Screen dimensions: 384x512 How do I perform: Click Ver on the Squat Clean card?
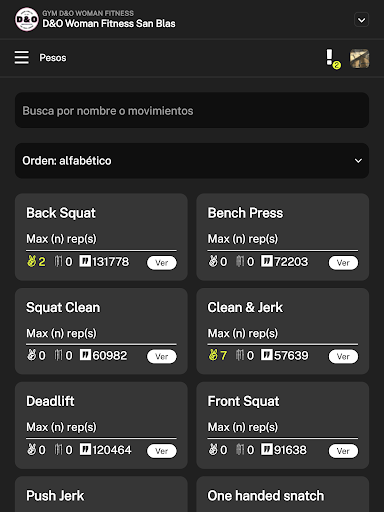[162, 356]
